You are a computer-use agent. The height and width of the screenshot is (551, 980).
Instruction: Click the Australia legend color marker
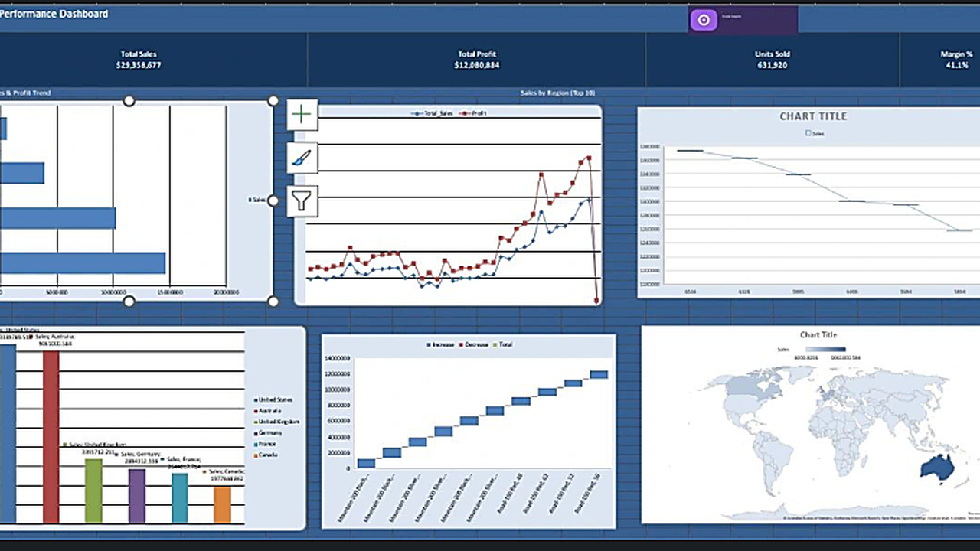click(256, 410)
